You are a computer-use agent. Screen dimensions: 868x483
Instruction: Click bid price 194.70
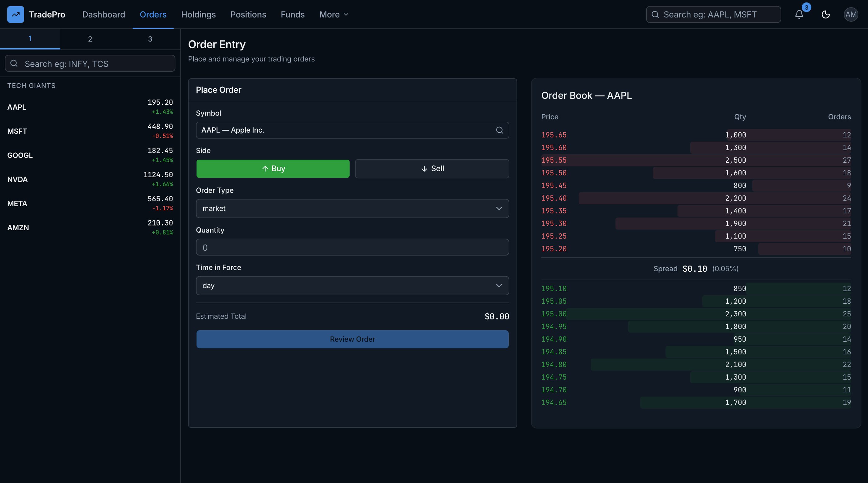554,390
